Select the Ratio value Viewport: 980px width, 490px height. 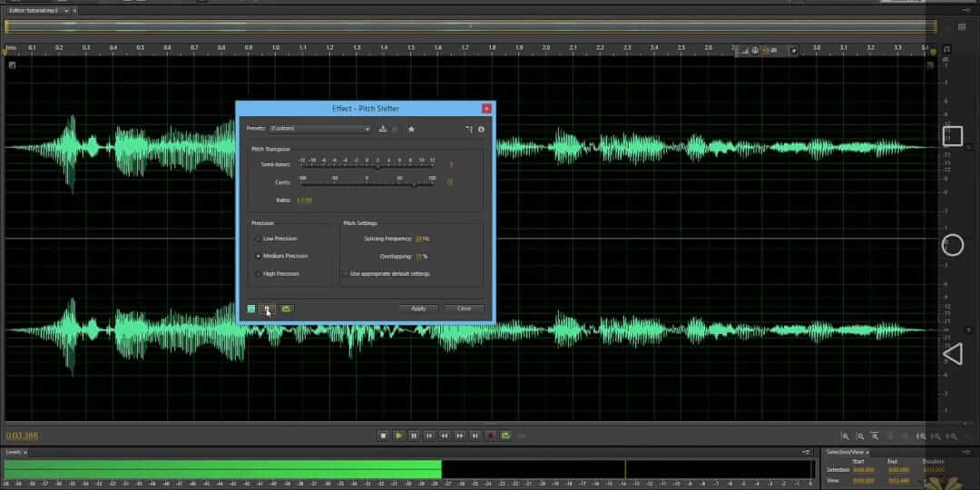(304, 200)
